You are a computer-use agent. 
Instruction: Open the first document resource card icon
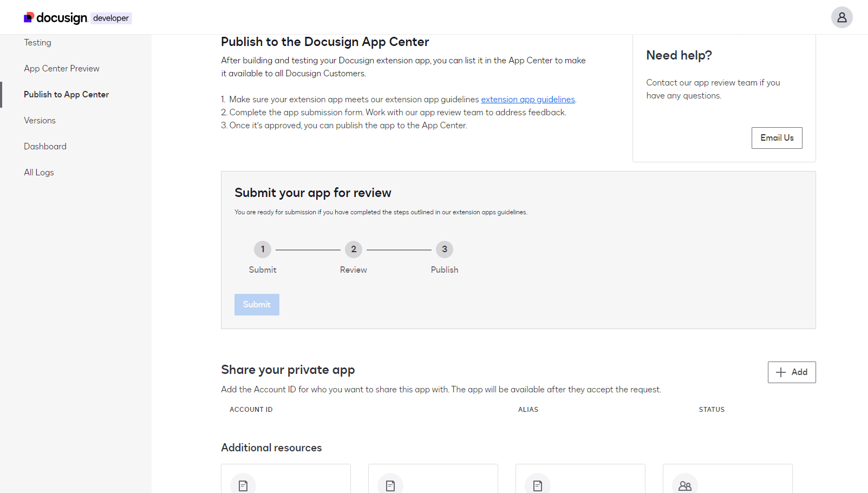(x=243, y=485)
